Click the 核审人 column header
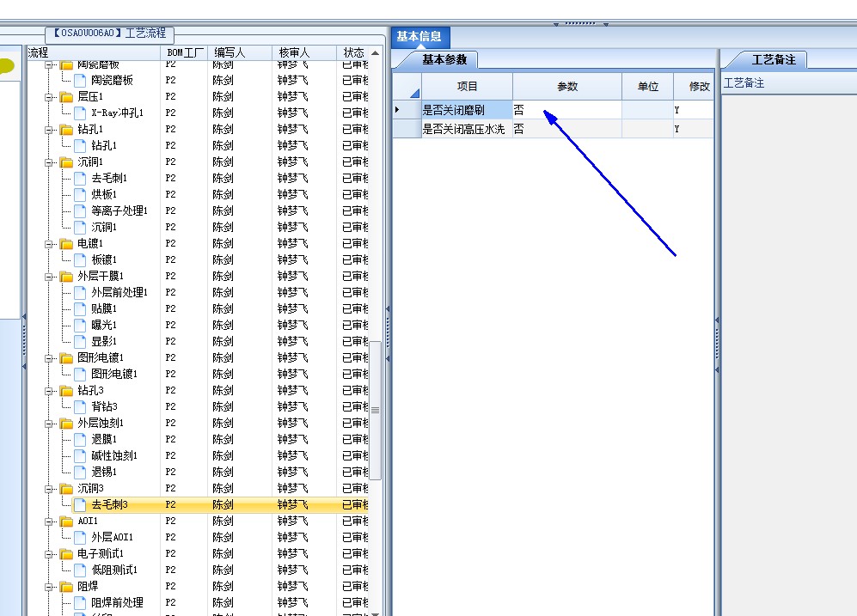This screenshot has height=616, width=857. pos(304,52)
